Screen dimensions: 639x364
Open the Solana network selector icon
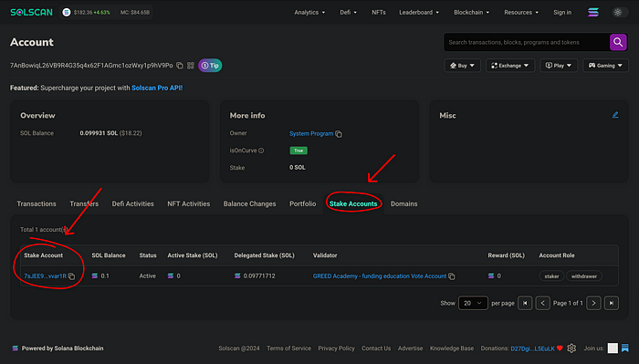pyautogui.click(x=593, y=12)
